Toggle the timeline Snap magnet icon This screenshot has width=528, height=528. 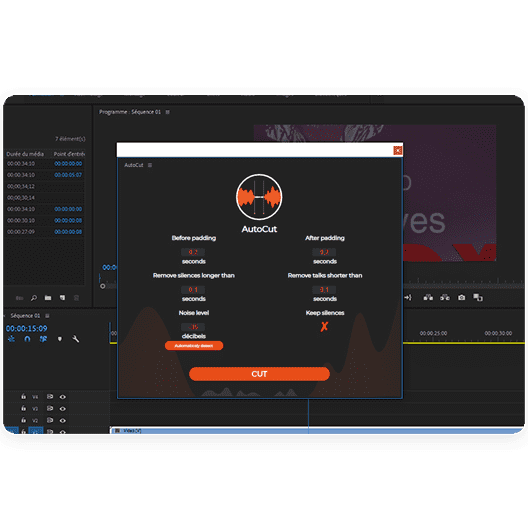point(27,339)
